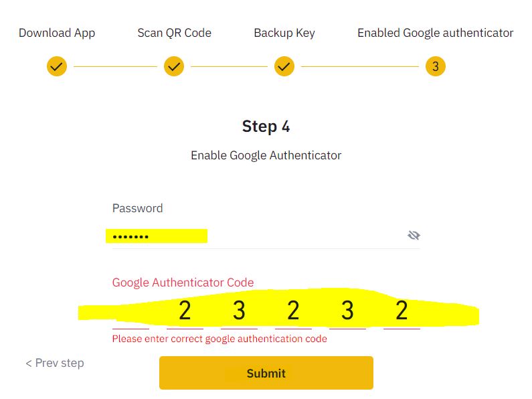Screen dimensions: 532x399
Task: Click the empty first authenticator code box
Action: [130, 312]
